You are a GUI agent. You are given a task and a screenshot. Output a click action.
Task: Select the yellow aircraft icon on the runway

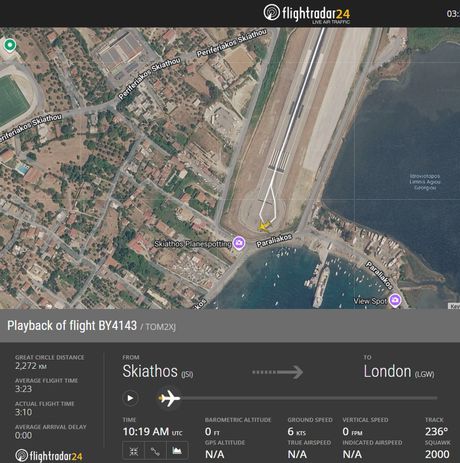coord(263,227)
